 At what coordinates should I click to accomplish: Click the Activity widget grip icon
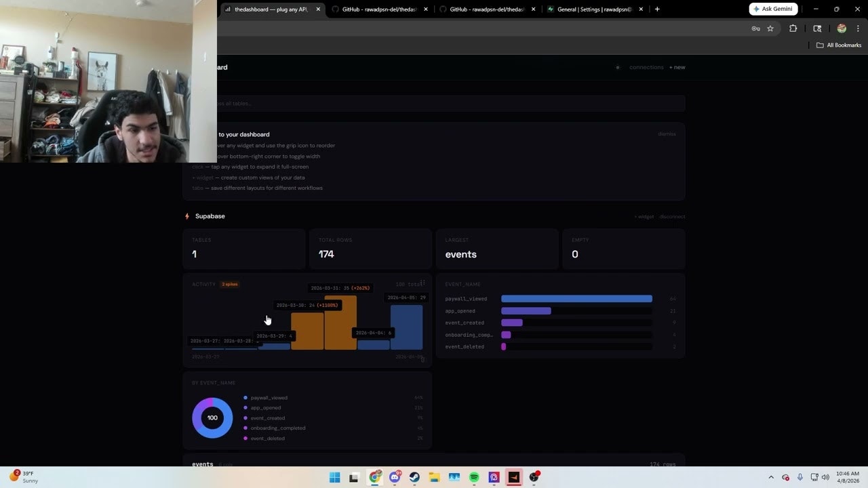point(422,283)
